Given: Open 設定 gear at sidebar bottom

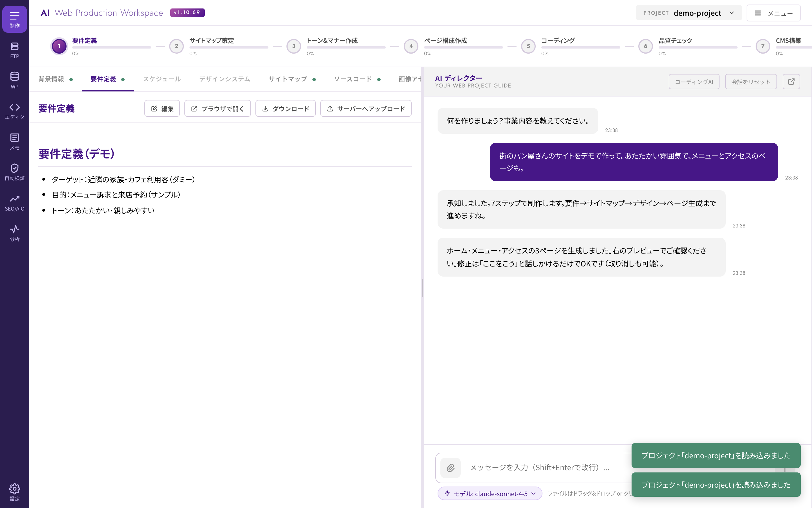Looking at the screenshot, I should 14,492.
